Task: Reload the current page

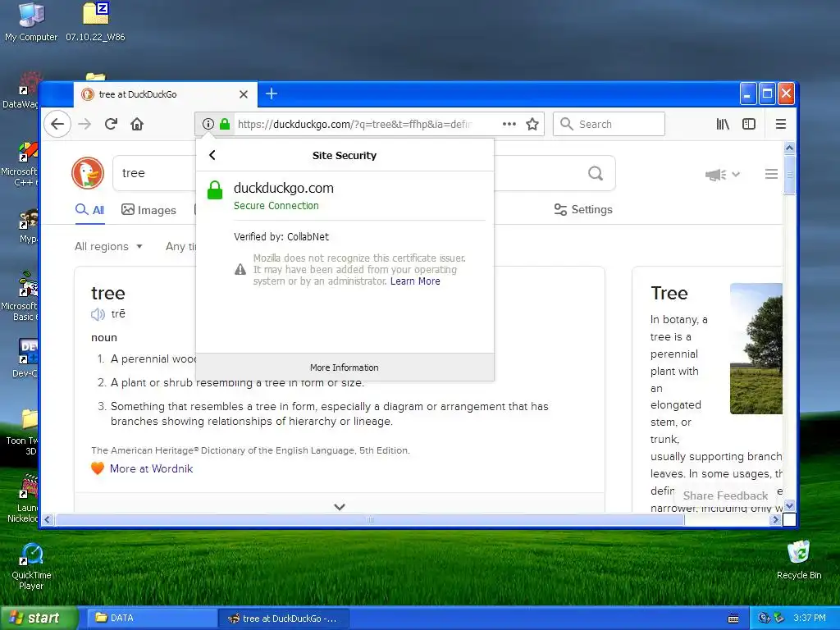Action: tap(111, 125)
